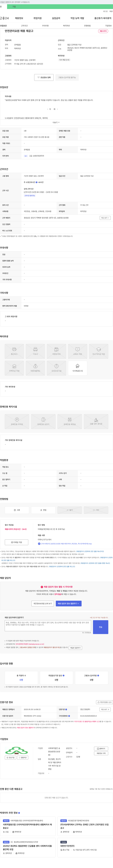Select the 통근버스 welfare icon
Screen dimensions: 113x868
click(14, 351)
